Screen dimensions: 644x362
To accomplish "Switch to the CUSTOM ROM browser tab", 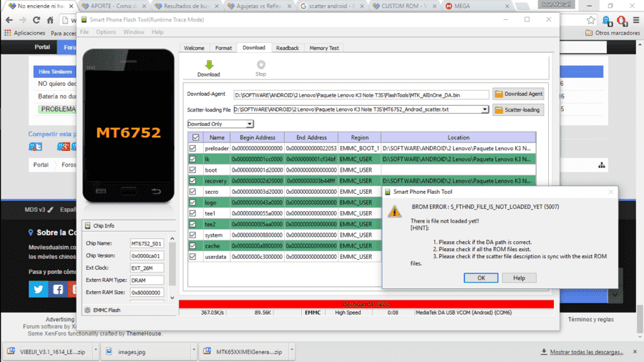I will click(404, 6).
